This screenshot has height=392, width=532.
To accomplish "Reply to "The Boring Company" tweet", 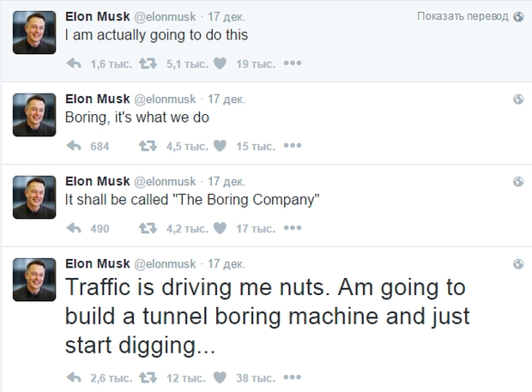I will 74,228.
